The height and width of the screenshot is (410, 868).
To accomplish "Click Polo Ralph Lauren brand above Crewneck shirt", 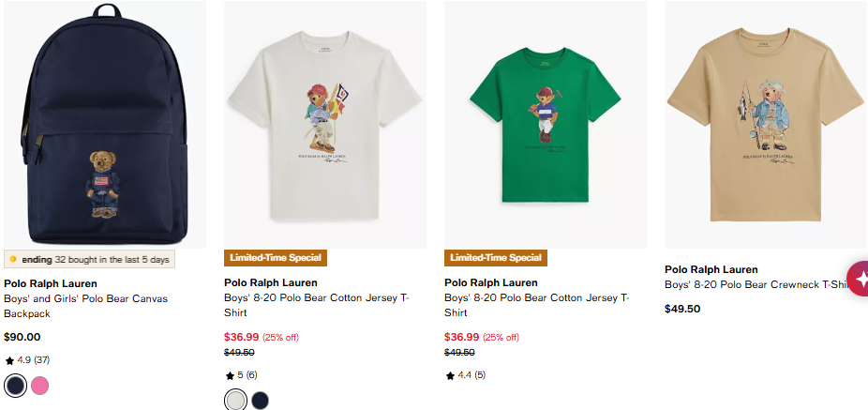I will (x=711, y=269).
